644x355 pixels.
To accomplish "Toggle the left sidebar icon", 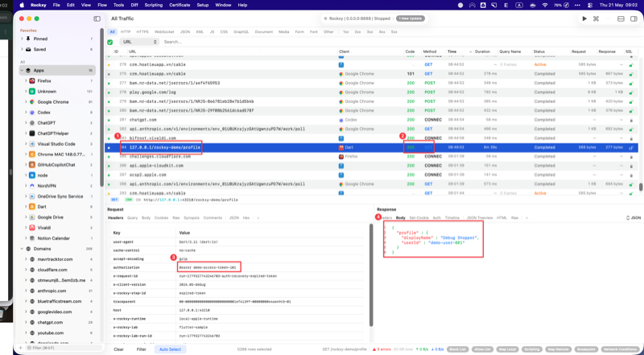I will (x=97, y=19).
